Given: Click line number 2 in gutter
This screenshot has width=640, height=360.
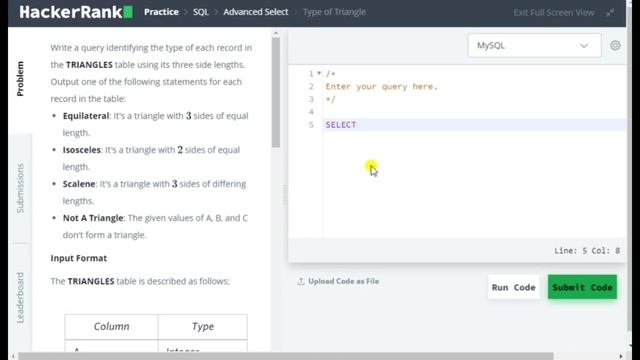Looking at the screenshot, I should pyautogui.click(x=311, y=87).
